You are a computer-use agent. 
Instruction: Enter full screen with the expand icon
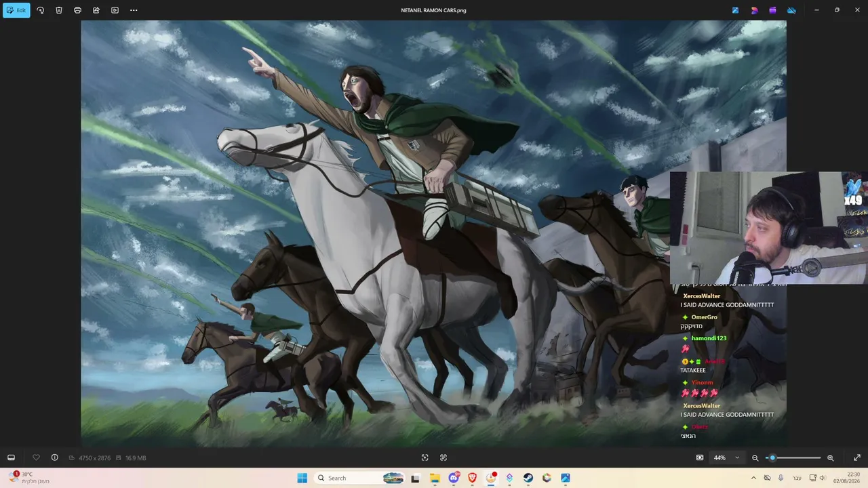coord(856,457)
